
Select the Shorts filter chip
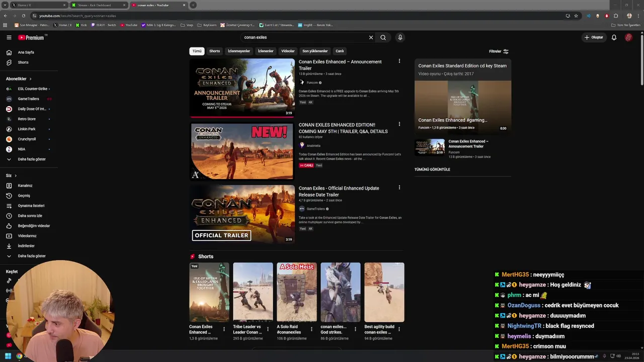(215, 51)
